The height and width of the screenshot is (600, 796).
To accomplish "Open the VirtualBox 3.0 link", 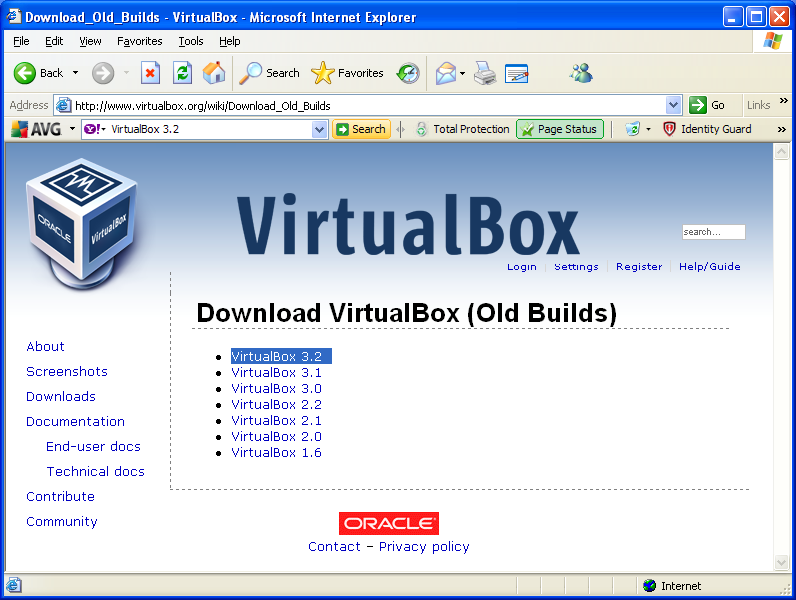I will pos(277,389).
